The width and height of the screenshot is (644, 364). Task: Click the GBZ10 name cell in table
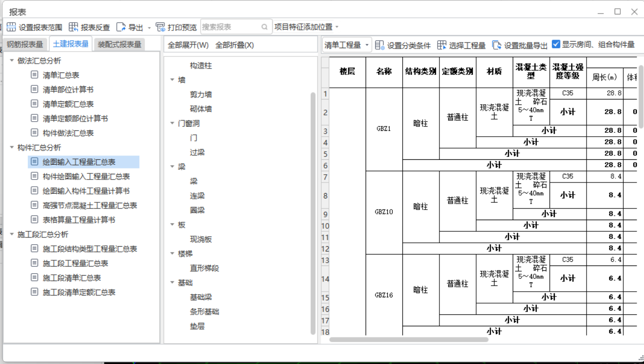click(384, 212)
